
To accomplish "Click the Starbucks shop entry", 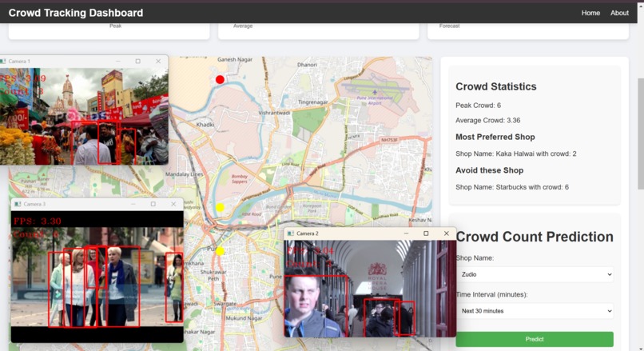I will [x=512, y=187].
